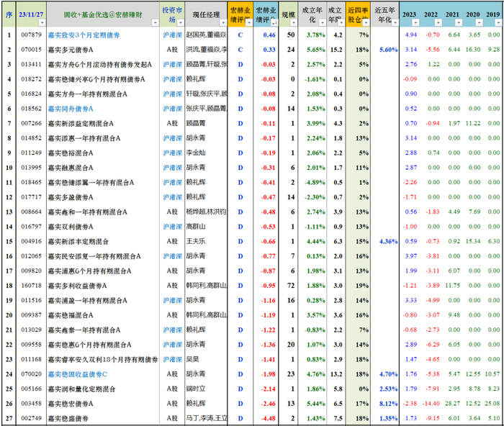Select fund code cell 160718
Screen dimensions: 504x426
tap(32, 286)
